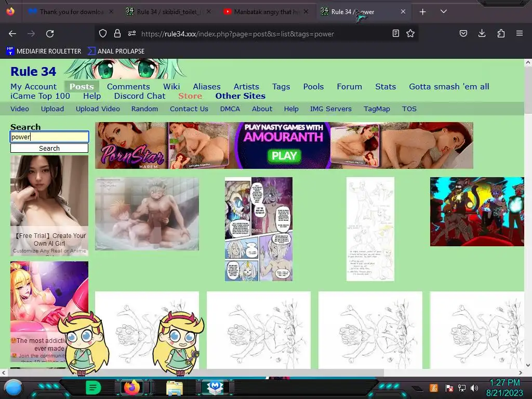Image resolution: width=532 pixels, height=399 pixels.
Task: Open the extensions puzzle icon
Action: [x=501, y=33]
